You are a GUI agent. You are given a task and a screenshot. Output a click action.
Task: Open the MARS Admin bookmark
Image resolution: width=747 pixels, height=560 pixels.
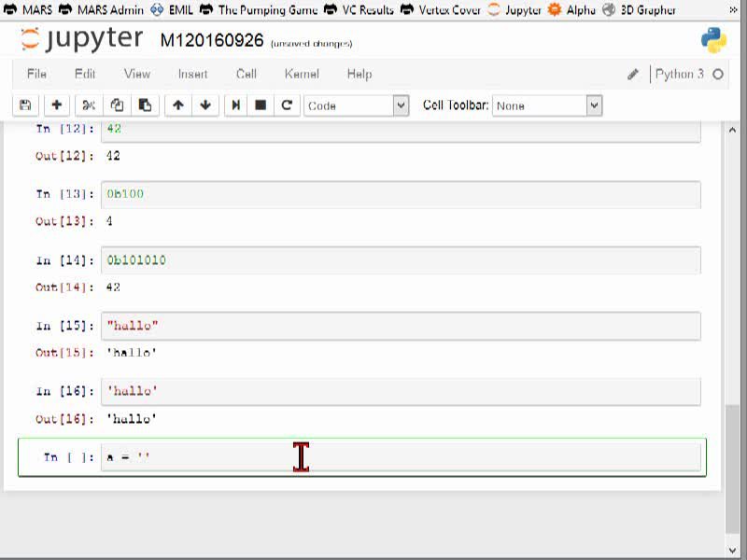(x=101, y=9)
